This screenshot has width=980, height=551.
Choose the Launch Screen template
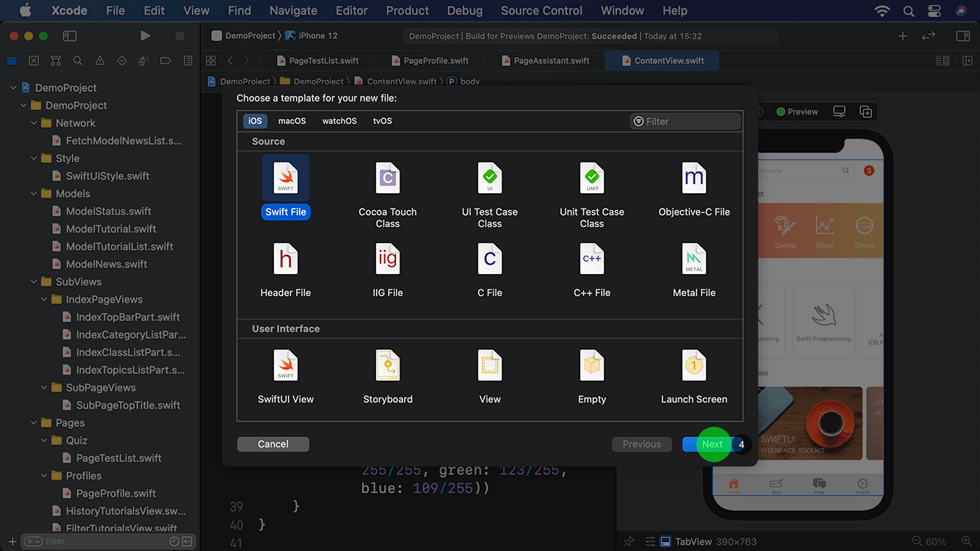tap(694, 377)
